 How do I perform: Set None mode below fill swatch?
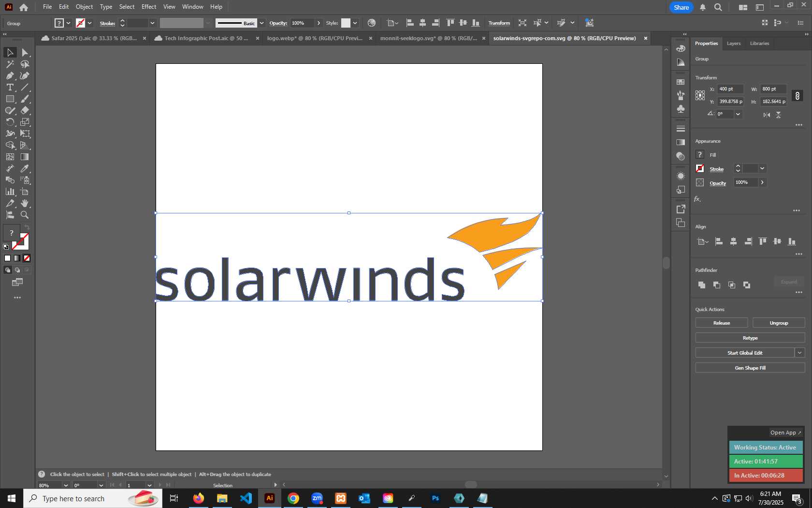[x=27, y=258]
